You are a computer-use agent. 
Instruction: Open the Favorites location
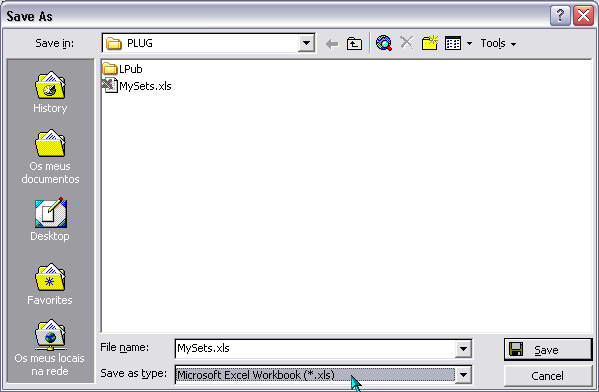50,284
